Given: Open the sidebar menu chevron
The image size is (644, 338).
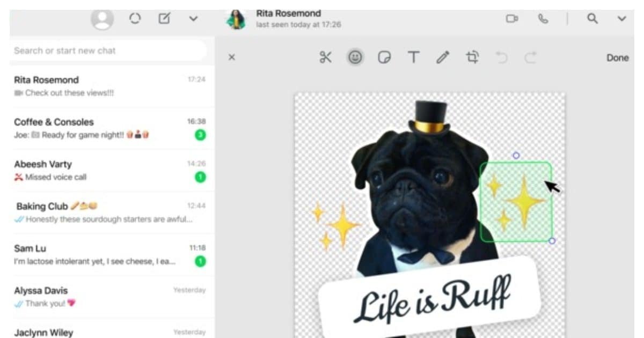Looking at the screenshot, I should [193, 19].
